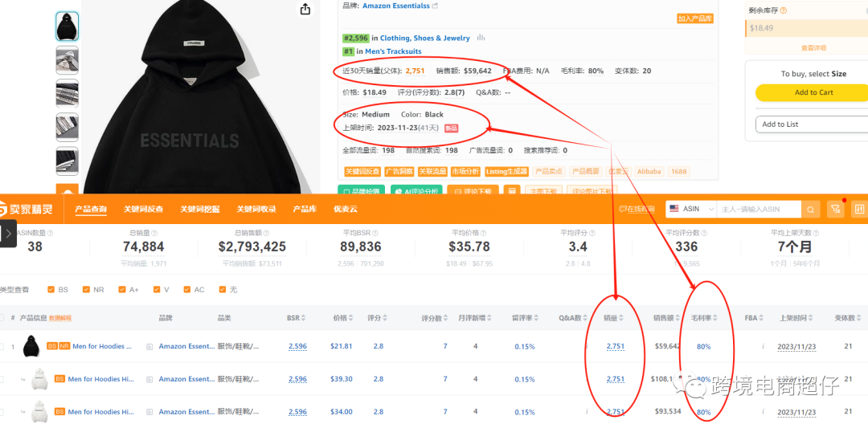
Task: Click the 卖家精灵 logo
Action: pos(27,210)
